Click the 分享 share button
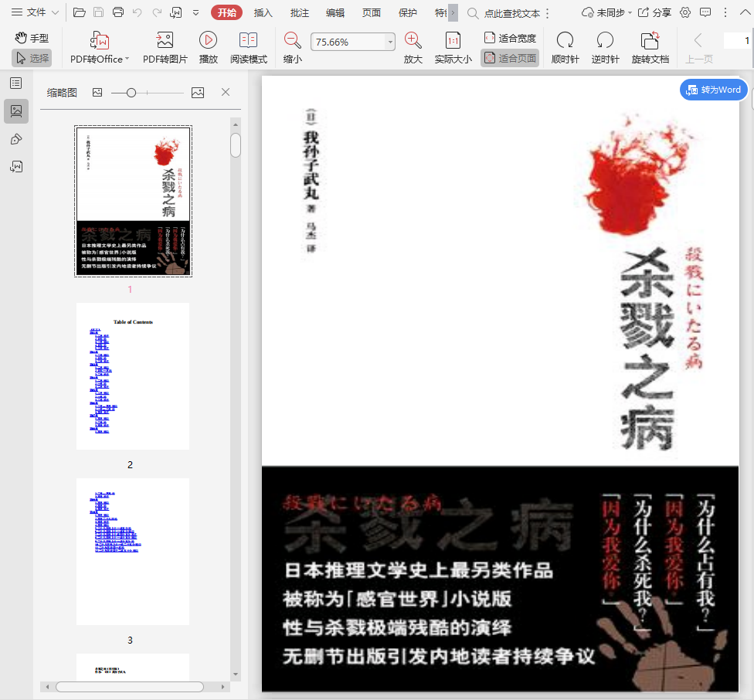Image resolution: width=754 pixels, height=700 pixels. (655, 12)
